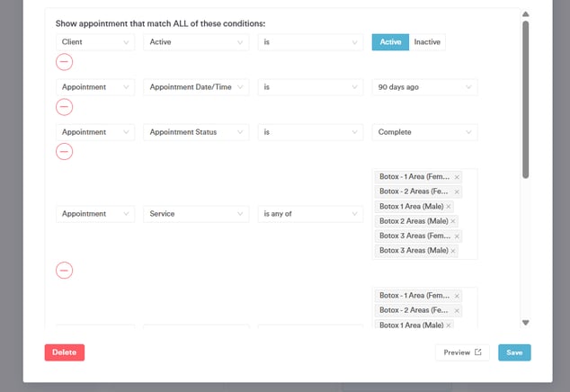This screenshot has height=392, width=570.
Task: Remove the Appointment Status condition row
Action: coord(65,151)
